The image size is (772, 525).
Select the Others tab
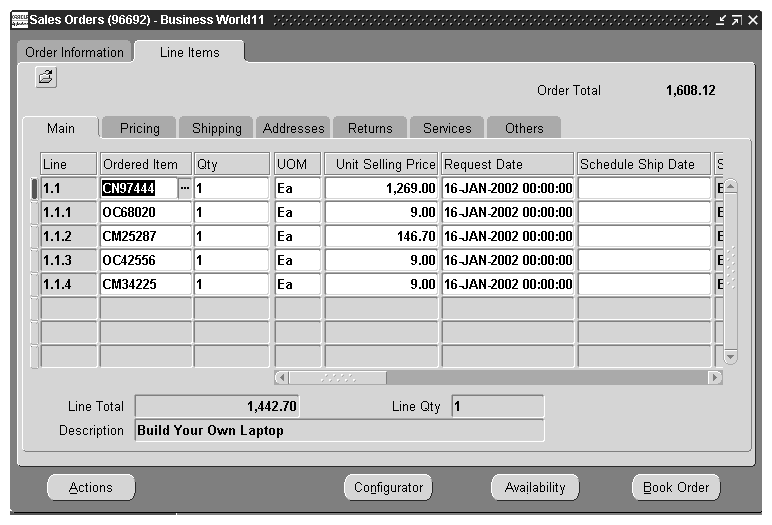(x=524, y=128)
